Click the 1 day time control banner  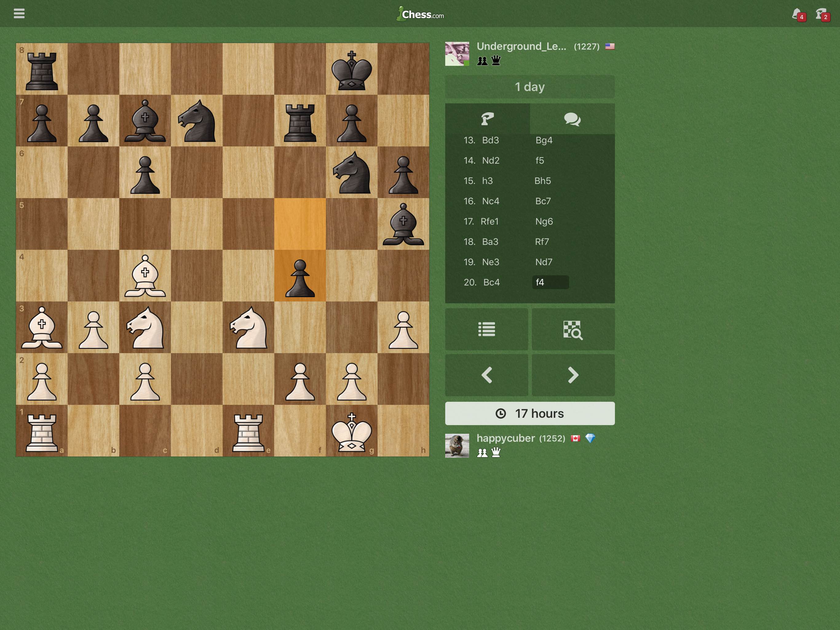(530, 87)
